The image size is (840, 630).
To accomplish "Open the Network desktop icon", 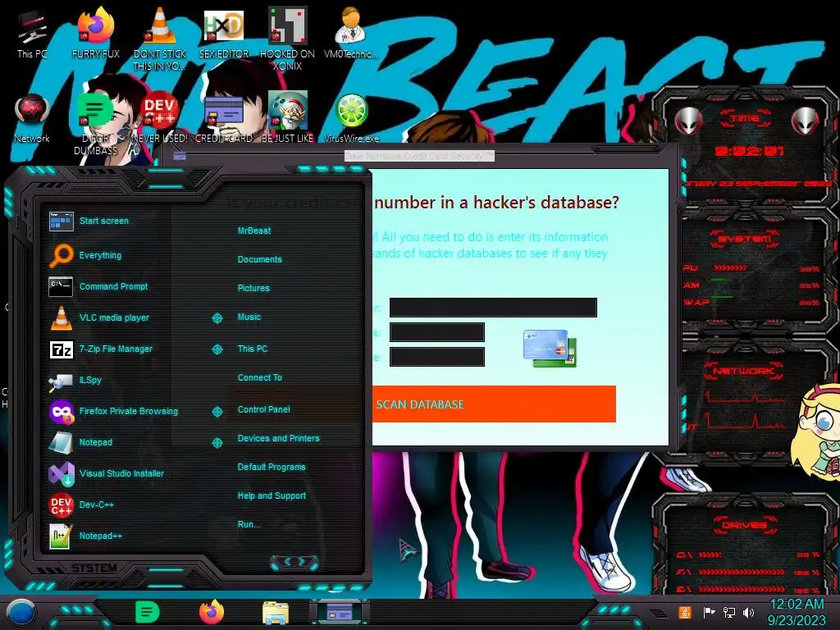I will click(32, 118).
